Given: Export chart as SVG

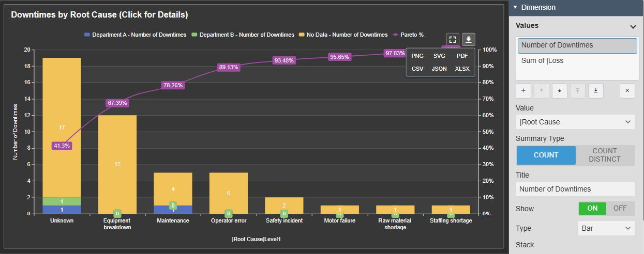Looking at the screenshot, I should pos(439,56).
